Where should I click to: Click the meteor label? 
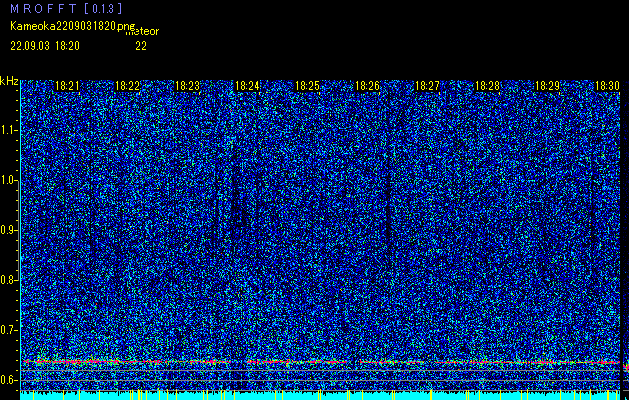tap(142, 31)
